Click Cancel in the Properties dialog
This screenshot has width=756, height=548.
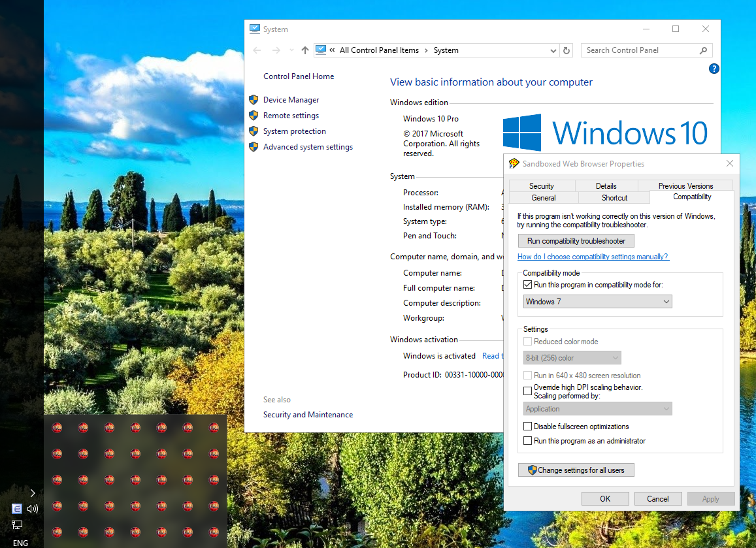(657, 499)
